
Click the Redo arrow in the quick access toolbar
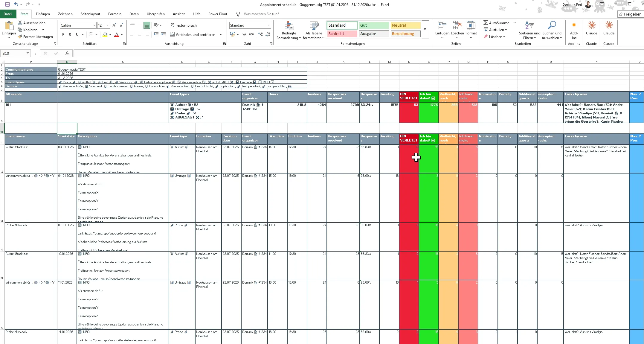[x=28, y=4]
